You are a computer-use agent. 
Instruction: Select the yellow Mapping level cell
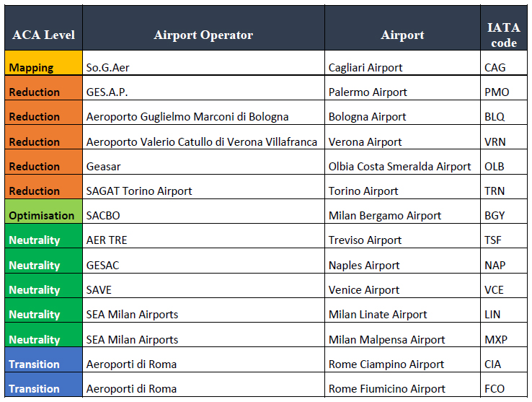pos(43,67)
